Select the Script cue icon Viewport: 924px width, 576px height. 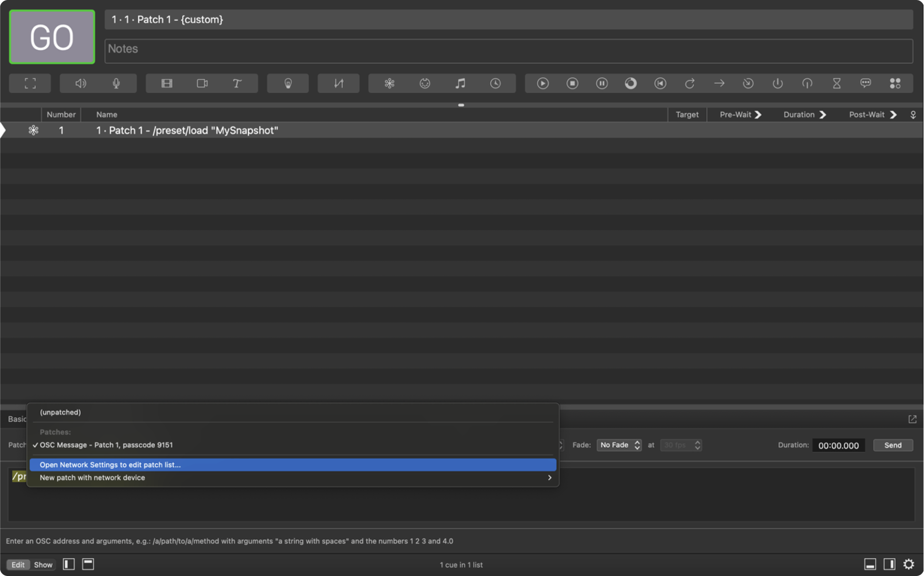(x=866, y=83)
